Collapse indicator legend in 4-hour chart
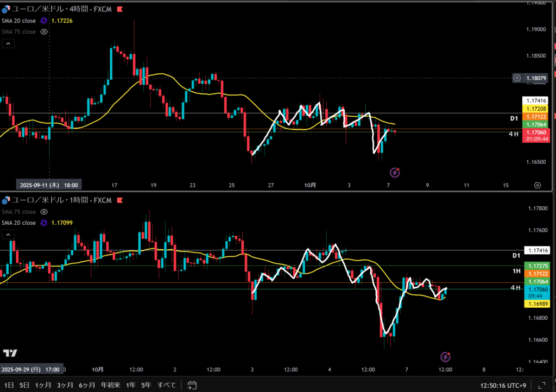556x392 pixels. point(9,43)
